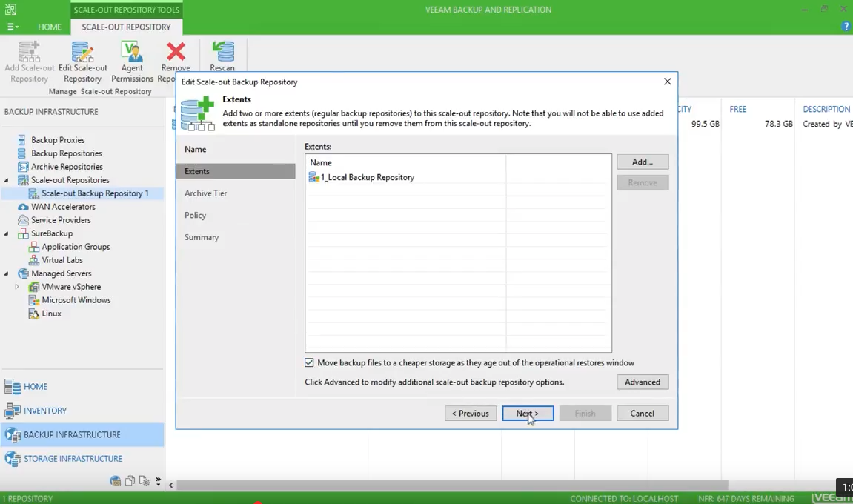
Task: Collapse the SureBackup tree node
Action: (7, 233)
